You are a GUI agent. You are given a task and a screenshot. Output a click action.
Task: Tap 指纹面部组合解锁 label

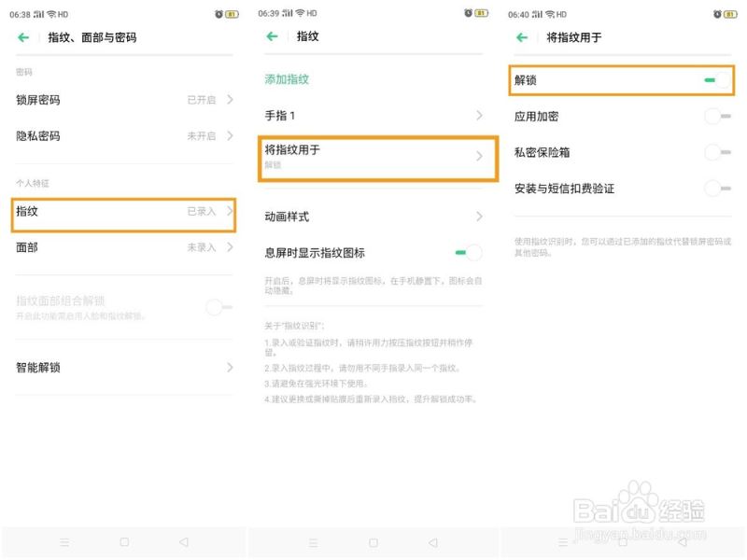(x=60, y=301)
